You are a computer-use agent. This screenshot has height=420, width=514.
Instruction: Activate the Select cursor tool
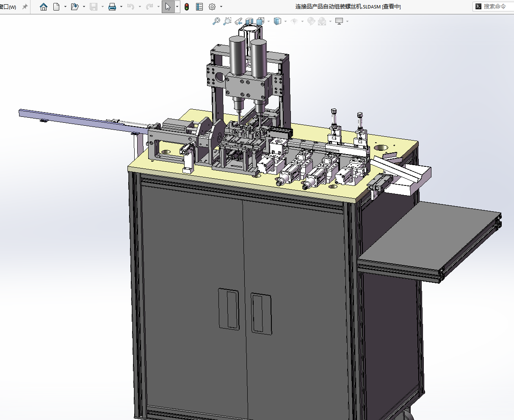pyautogui.click(x=168, y=7)
